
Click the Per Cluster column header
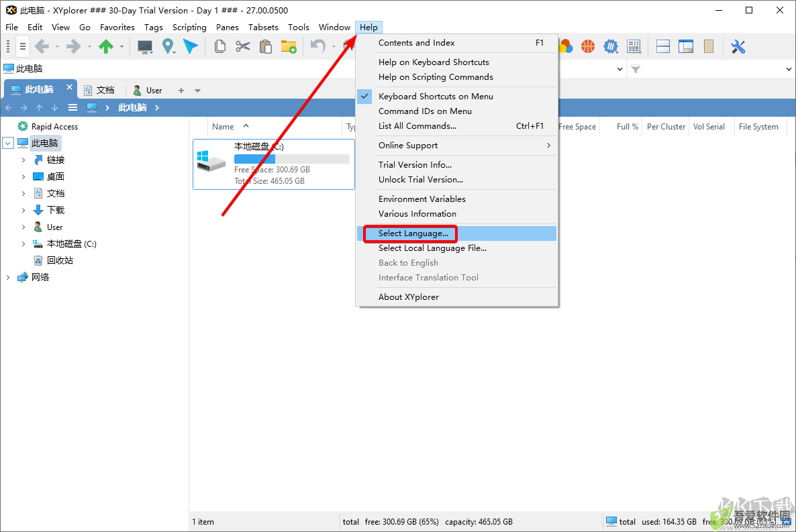coord(666,127)
